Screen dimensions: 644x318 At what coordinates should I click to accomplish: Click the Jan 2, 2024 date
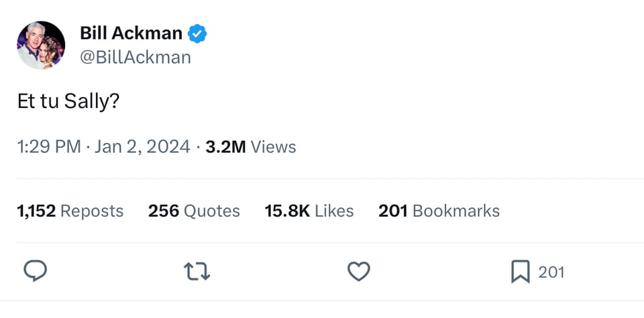coord(142,146)
